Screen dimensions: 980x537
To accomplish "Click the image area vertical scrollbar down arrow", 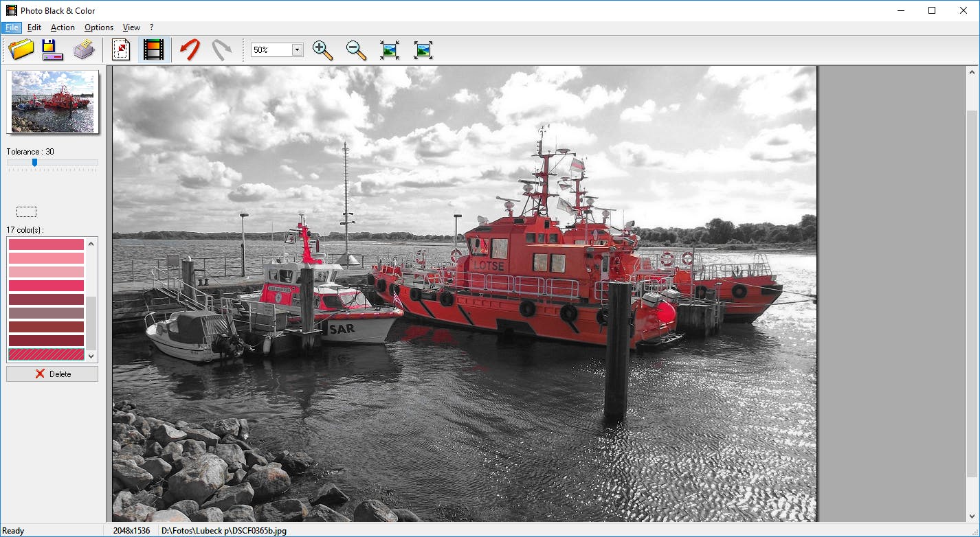I will coord(972,516).
